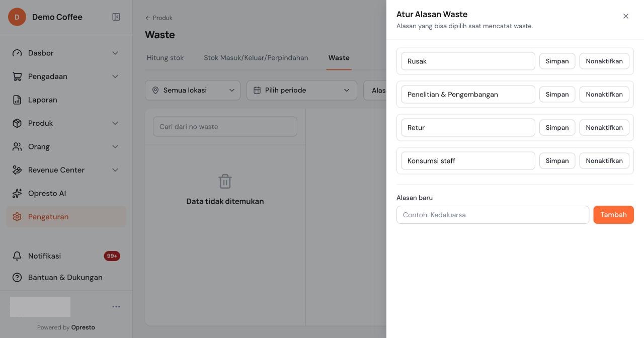Image resolution: width=644 pixels, height=338 pixels.
Task: Select the Waste tab
Action: pyautogui.click(x=339, y=58)
